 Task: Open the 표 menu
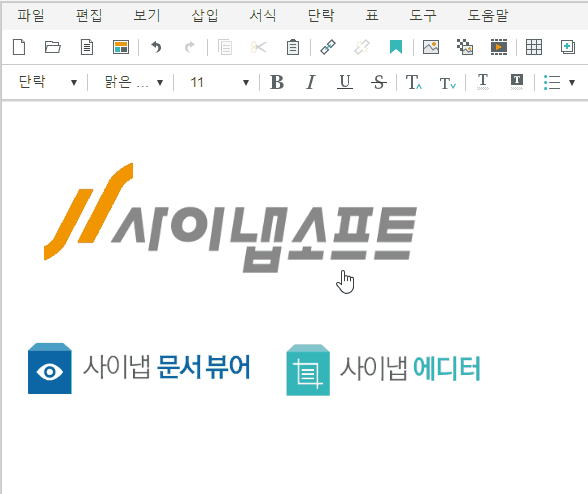pyautogui.click(x=372, y=16)
